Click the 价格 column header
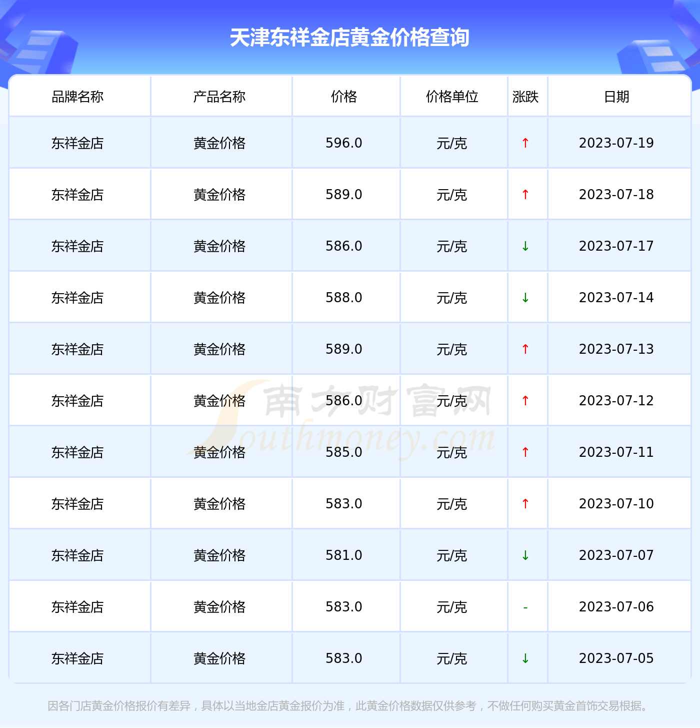Viewport: 700px width, 728px height. point(344,97)
